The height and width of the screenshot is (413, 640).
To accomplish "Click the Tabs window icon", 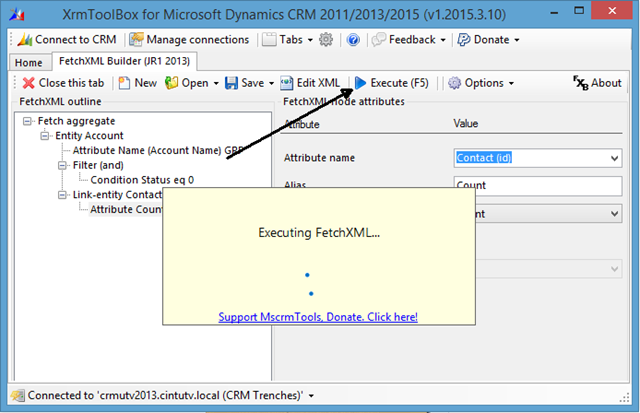I will 269,40.
